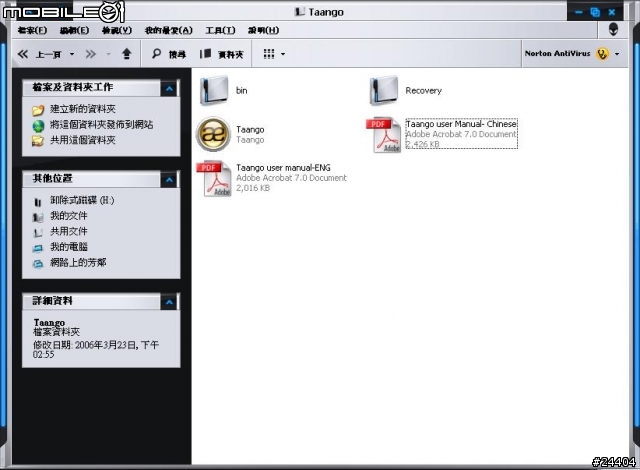
Task: Close the Taango window
Action: tap(611, 12)
